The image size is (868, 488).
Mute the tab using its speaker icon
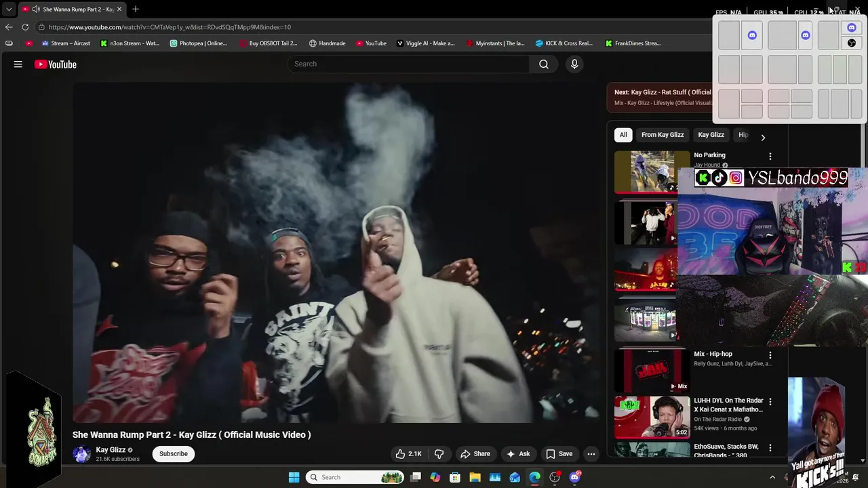click(36, 9)
